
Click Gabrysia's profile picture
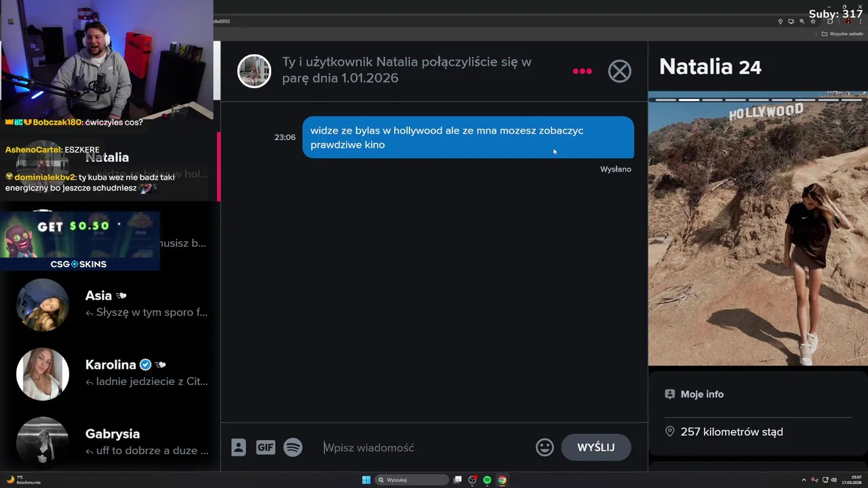pyautogui.click(x=43, y=442)
